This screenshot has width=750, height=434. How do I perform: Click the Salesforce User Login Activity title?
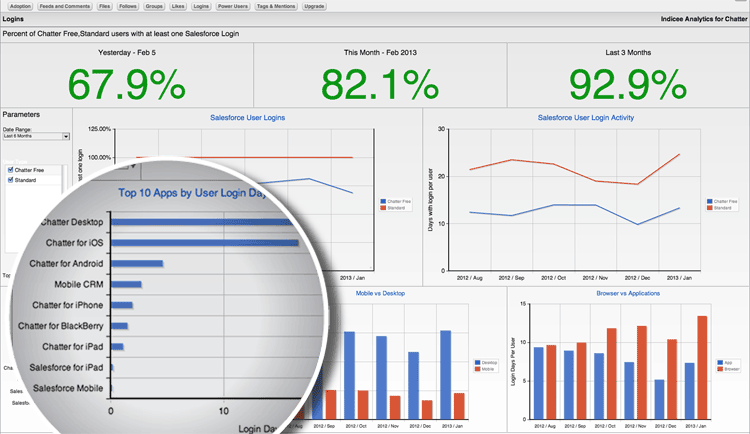(585, 117)
